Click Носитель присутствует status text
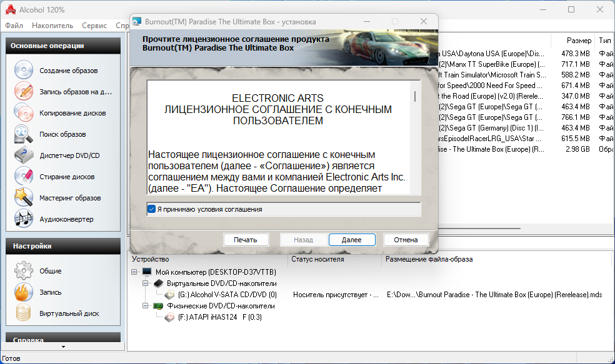 [x=336, y=295]
